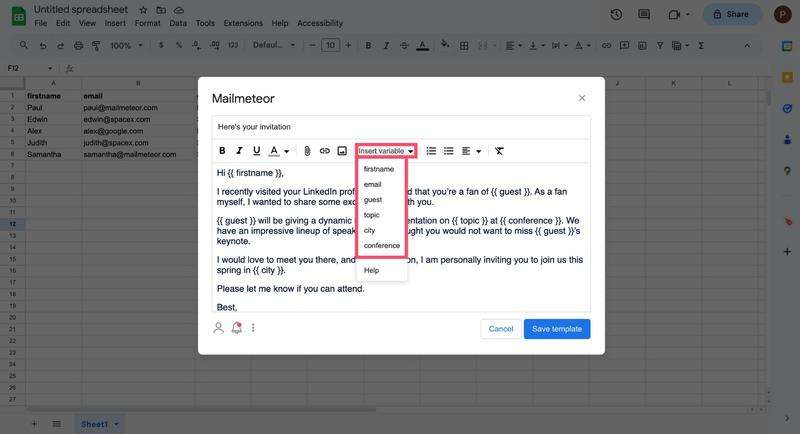Open the Edit menu
This screenshot has width=800, height=434.
(x=63, y=23)
